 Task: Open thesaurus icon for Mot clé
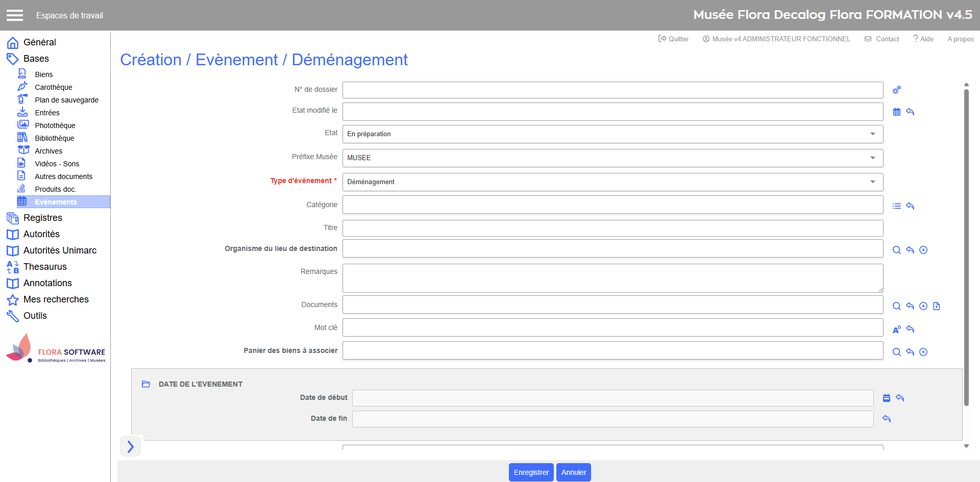coord(896,329)
